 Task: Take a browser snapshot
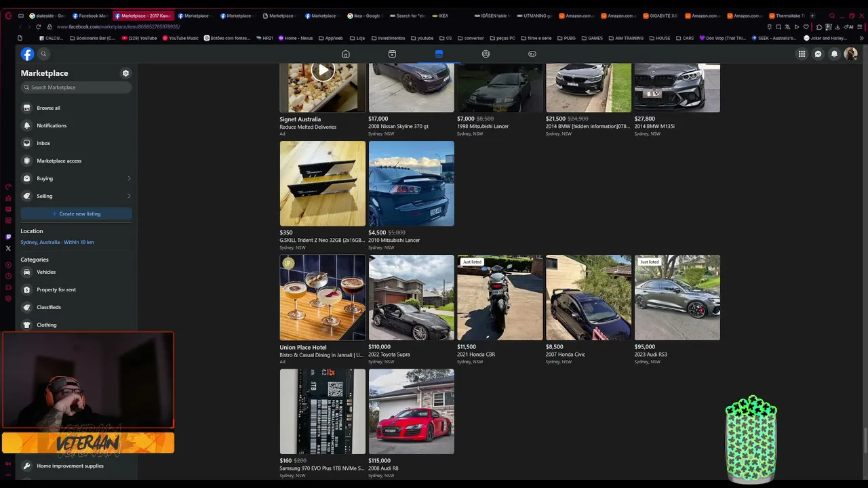778,26
